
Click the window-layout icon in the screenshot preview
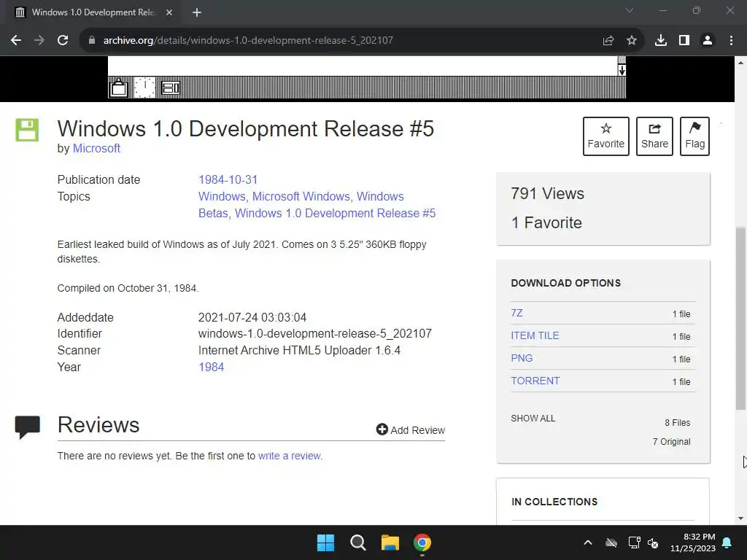click(170, 88)
